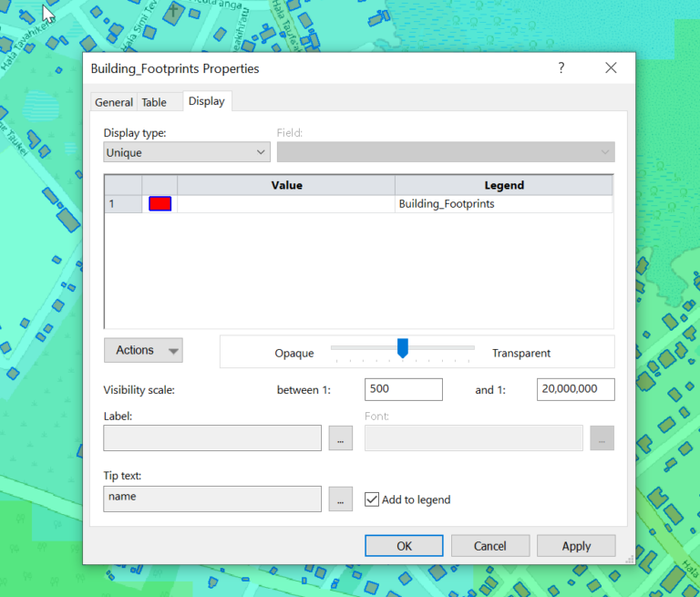
Task: Open the Display type dropdown
Action: pos(186,152)
